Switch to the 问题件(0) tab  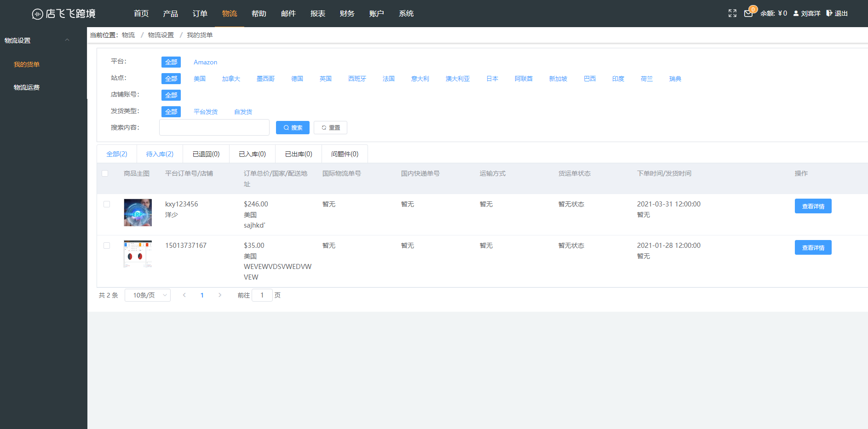click(x=345, y=154)
